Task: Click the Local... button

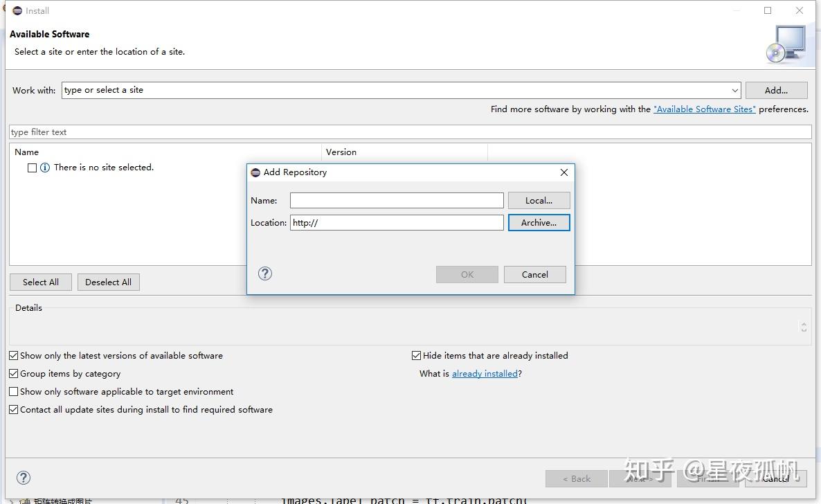Action: click(x=539, y=200)
